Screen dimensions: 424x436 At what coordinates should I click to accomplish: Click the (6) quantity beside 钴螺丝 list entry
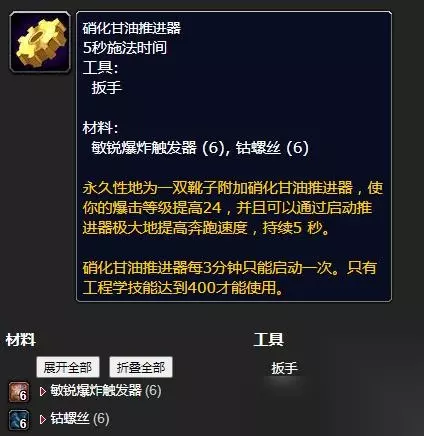pyautogui.click(x=101, y=419)
